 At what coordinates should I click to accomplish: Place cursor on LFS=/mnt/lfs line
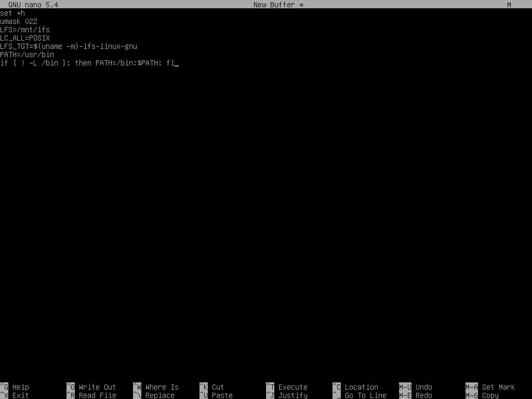pos(25,30)
